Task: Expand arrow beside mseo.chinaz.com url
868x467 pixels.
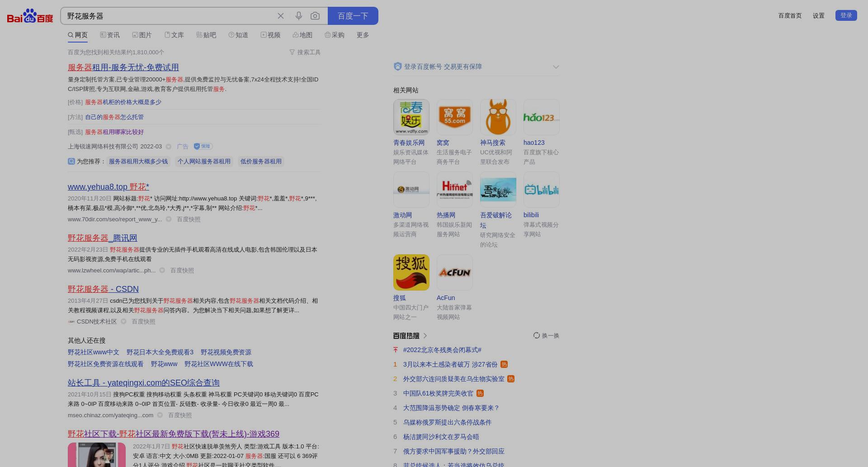Action: [x=160, y=415]
